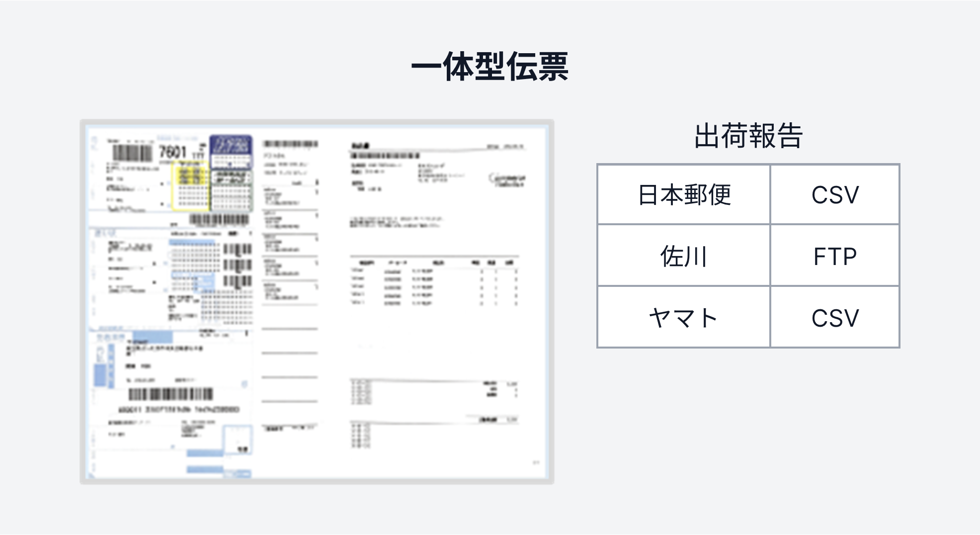Select the 佐川 table cell

click(684, 256)
